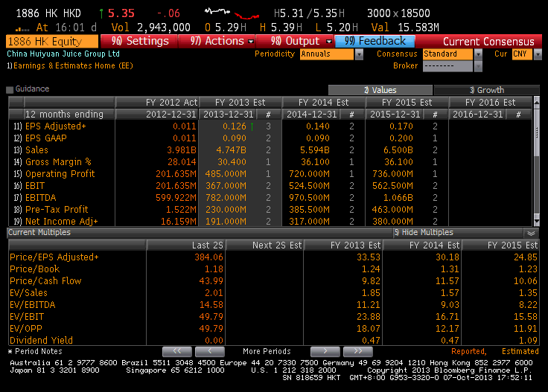Click the EV/Sales multiples row
The image size is (548, 392).
tap(274, 293)
